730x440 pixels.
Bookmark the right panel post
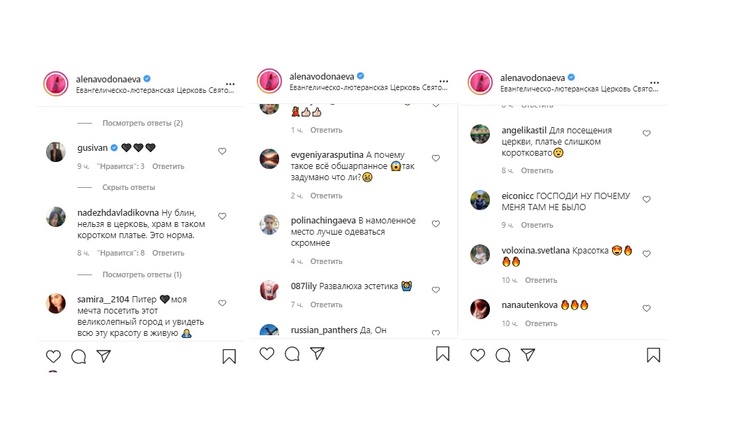click(653, 355)
